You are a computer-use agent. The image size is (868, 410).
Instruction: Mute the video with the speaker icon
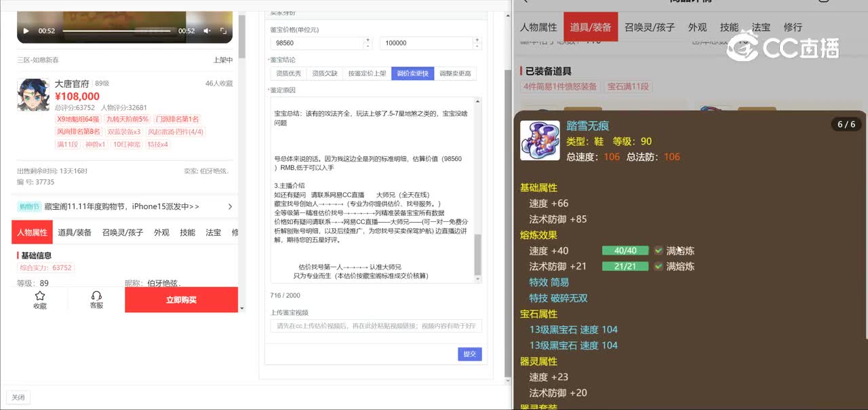(207, 31)
